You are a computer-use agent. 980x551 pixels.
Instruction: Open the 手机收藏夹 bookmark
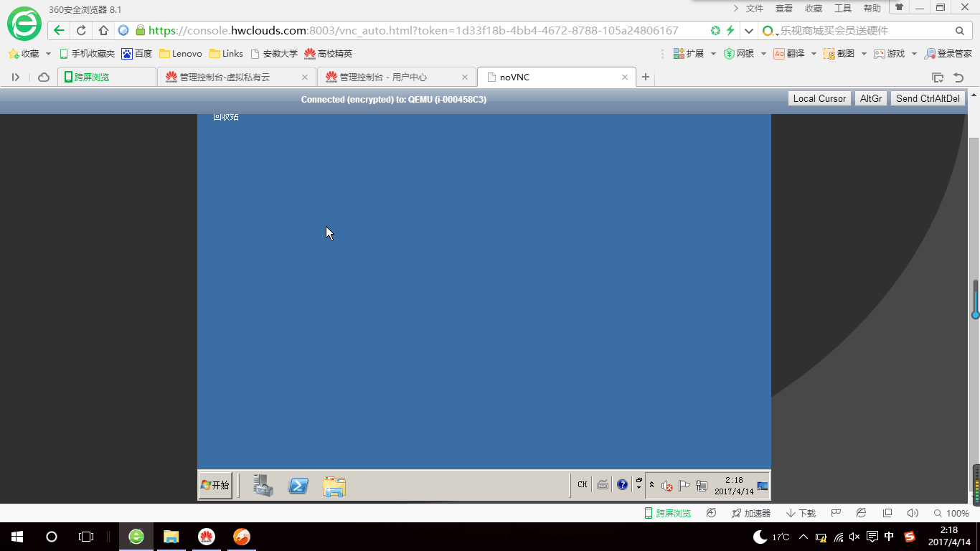pyautogui.click(x=87, y=54)
